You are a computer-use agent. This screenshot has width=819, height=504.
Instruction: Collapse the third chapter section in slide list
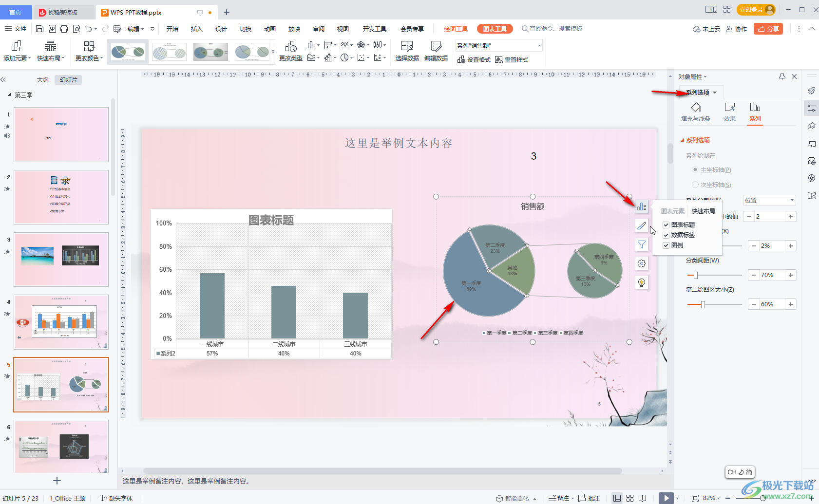pyautogui.click(x=9, y=95)
